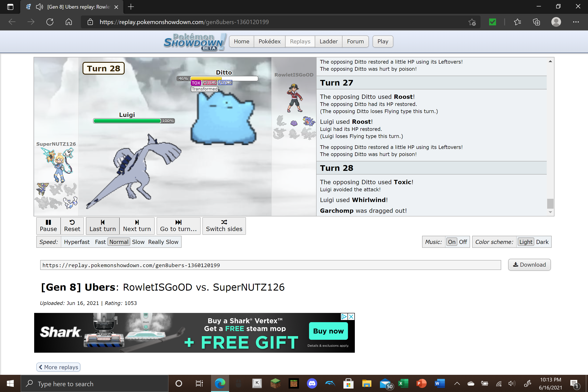Viewport: 588px width, 392px height.
Task: Set replay speed to Hyperfast
Action: click(x=77, y=242)
